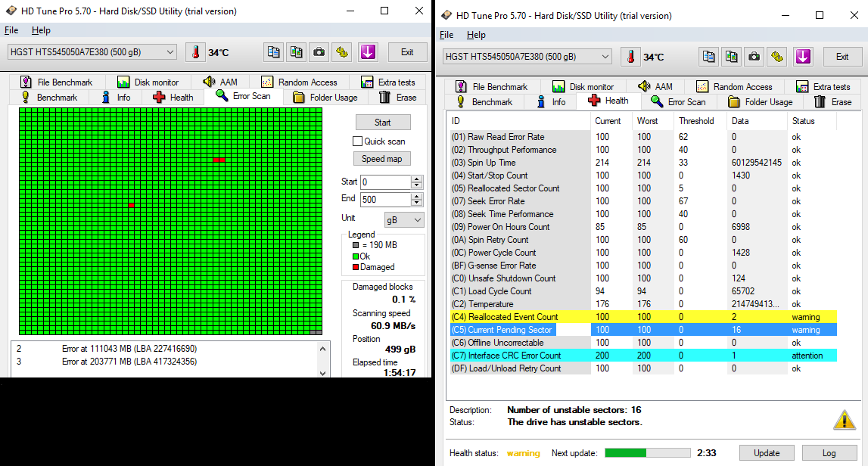Click copy info icon in right window toolbar
Viewport: 868px width, 466px height.
[708, 57]
